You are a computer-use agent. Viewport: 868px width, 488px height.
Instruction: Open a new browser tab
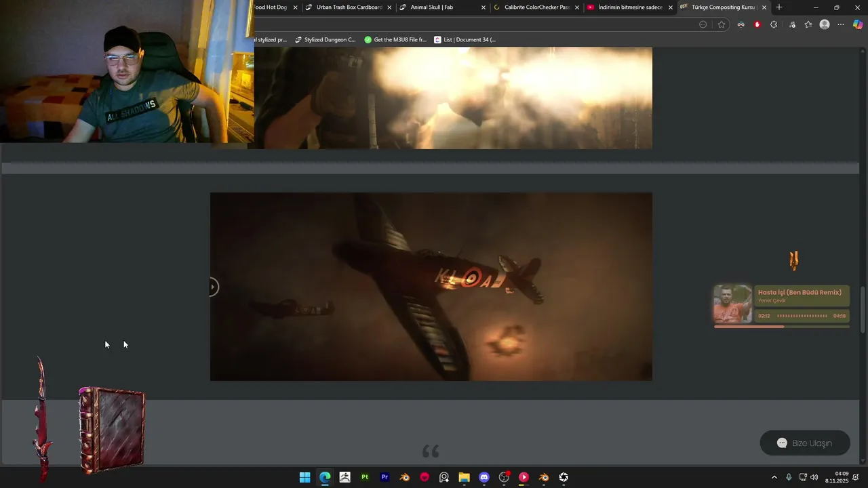coord(779,7)
